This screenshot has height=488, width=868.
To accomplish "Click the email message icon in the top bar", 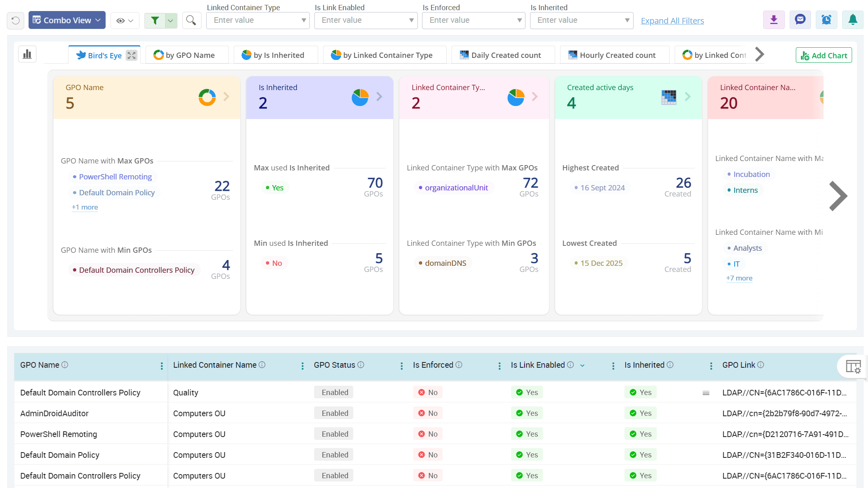I will [800, 19].
